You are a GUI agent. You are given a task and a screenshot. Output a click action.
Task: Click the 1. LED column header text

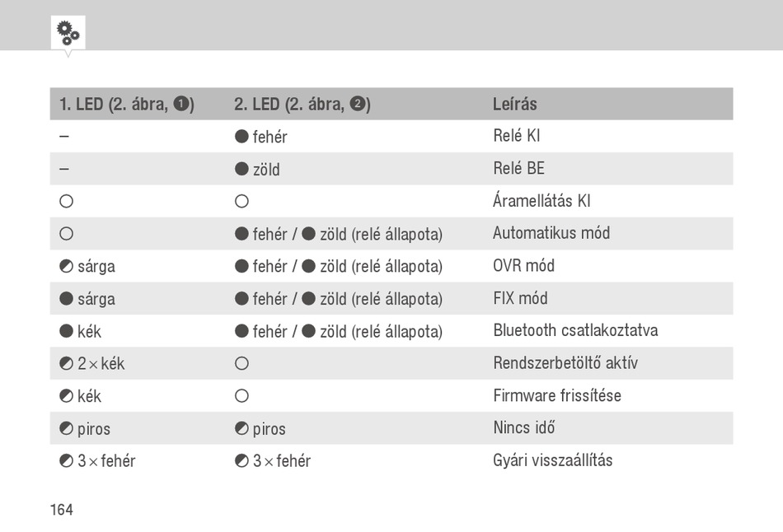coord(127,104)
